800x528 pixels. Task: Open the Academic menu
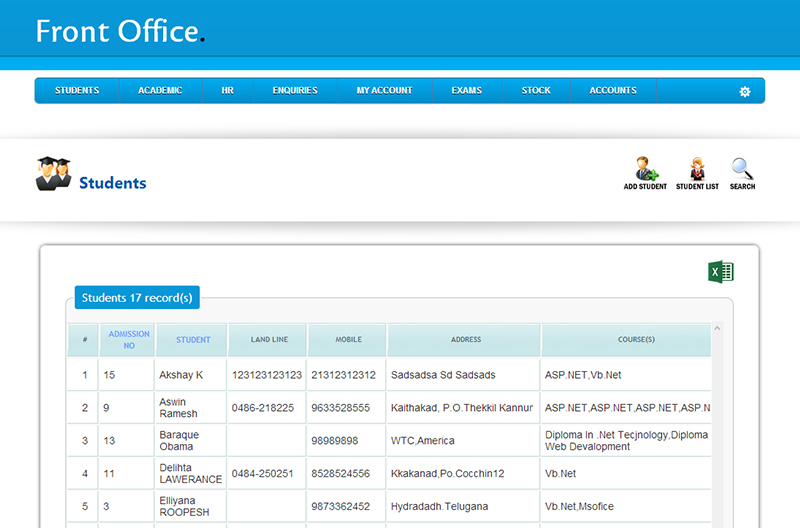160,91
